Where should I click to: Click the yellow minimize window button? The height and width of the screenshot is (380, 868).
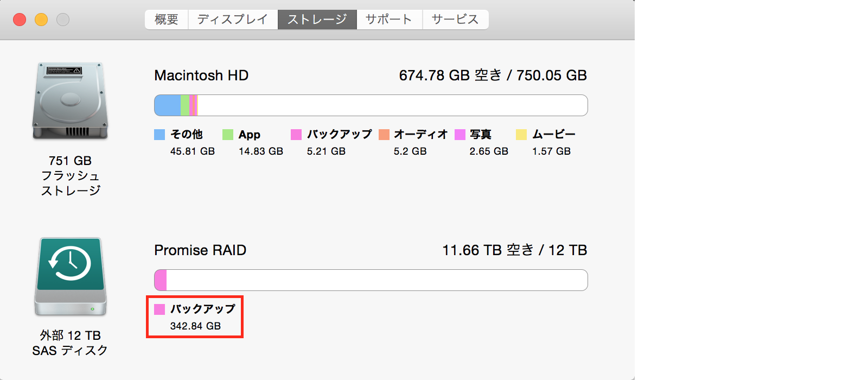[41, 20]
